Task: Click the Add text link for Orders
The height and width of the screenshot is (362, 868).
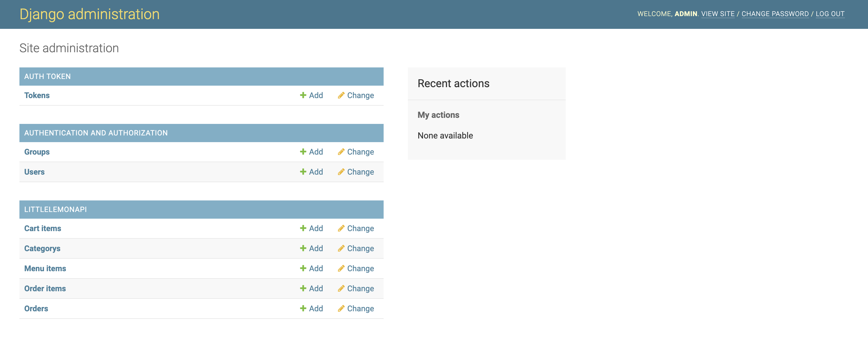Action: (316, 309)
